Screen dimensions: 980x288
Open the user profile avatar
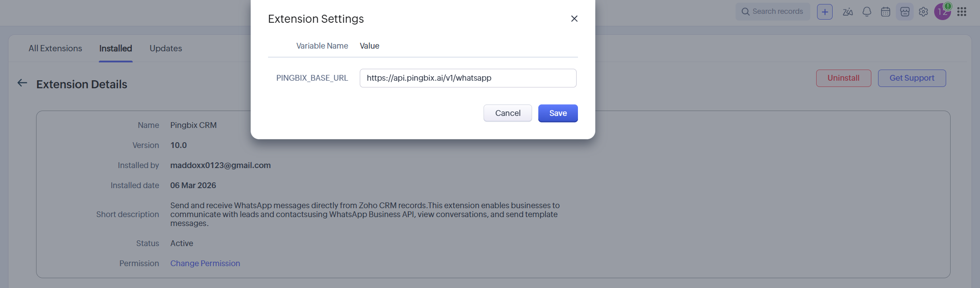943,12
